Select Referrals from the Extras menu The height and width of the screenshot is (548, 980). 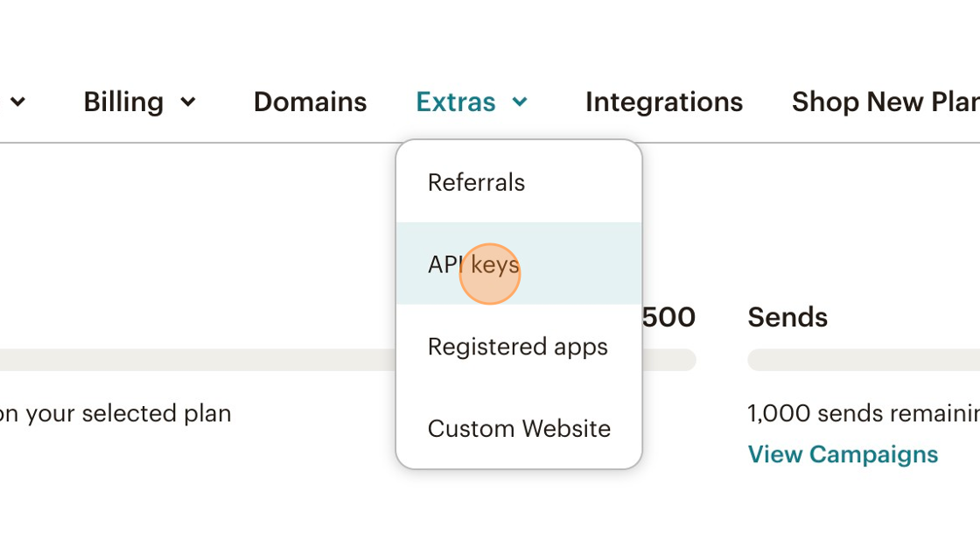(476, 182)
